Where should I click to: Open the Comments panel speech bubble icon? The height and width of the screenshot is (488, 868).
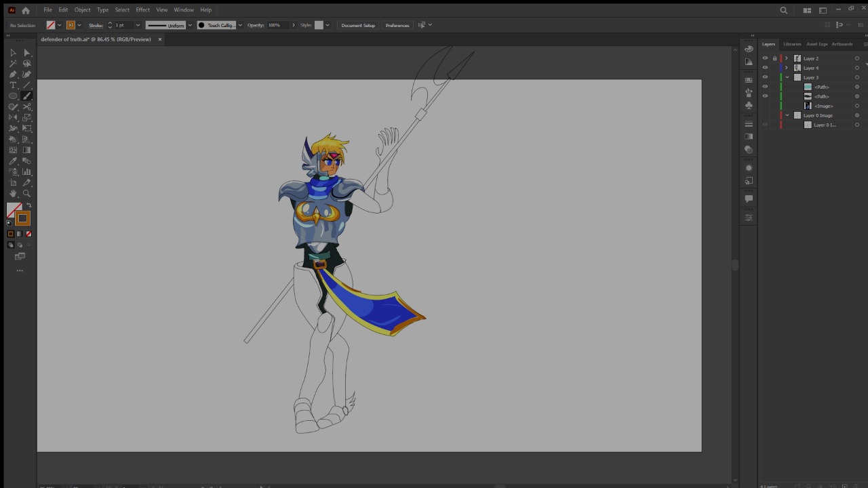tap(749, 199)
